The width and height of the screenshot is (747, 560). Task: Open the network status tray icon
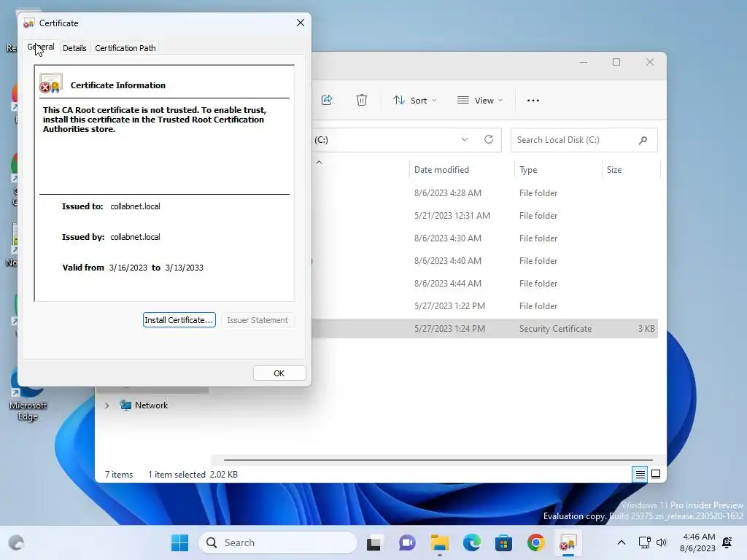click(x=645, y=542)
